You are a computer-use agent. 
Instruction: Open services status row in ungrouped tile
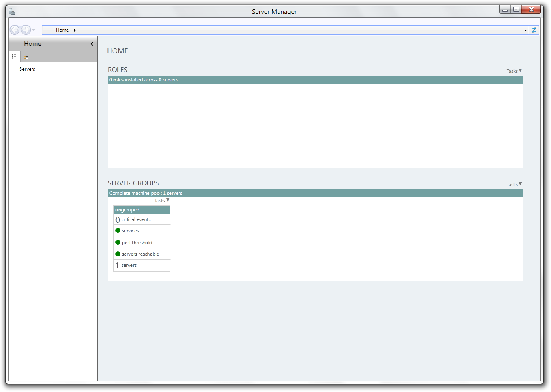(x=142, y=231)
